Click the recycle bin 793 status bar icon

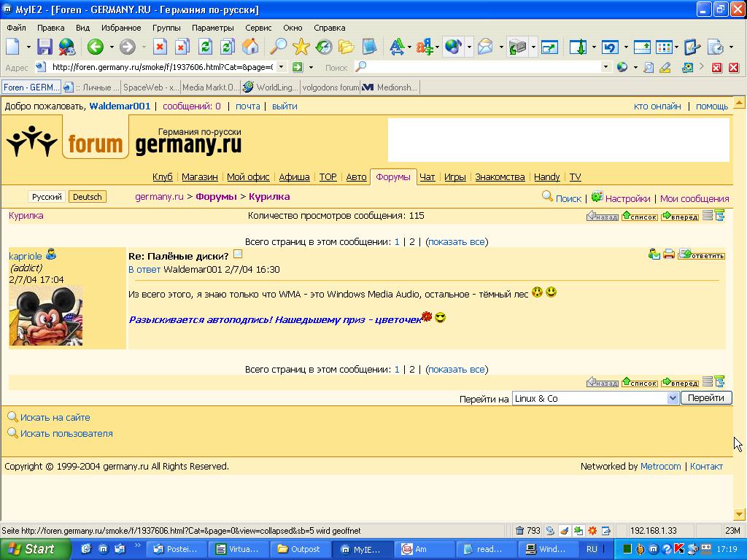coord(519,531)
